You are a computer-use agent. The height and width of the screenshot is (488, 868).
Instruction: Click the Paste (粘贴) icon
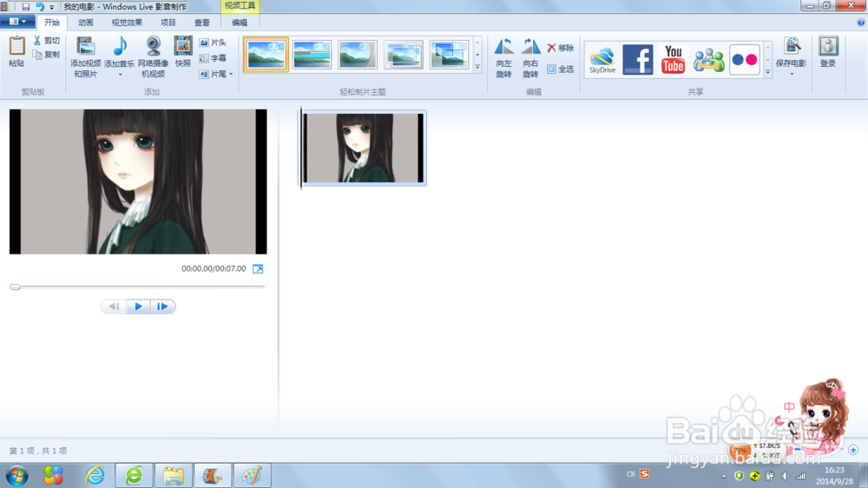pos(16,47)
